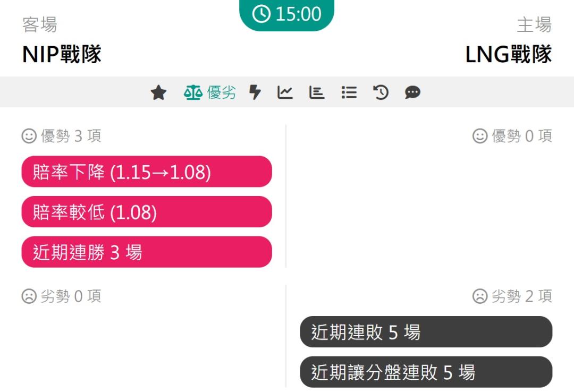Open the line chart trend icon
The width and height of the screenshot is (574, 392).
tap(285, 92)
